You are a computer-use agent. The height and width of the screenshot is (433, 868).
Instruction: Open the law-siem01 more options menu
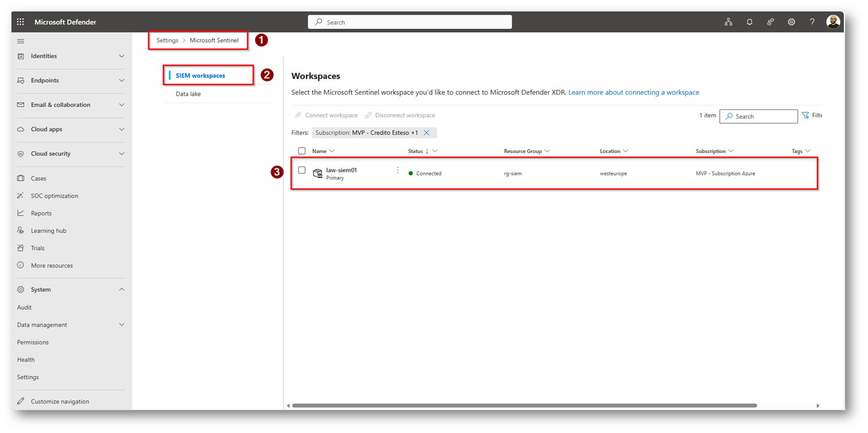click(398, 170)
